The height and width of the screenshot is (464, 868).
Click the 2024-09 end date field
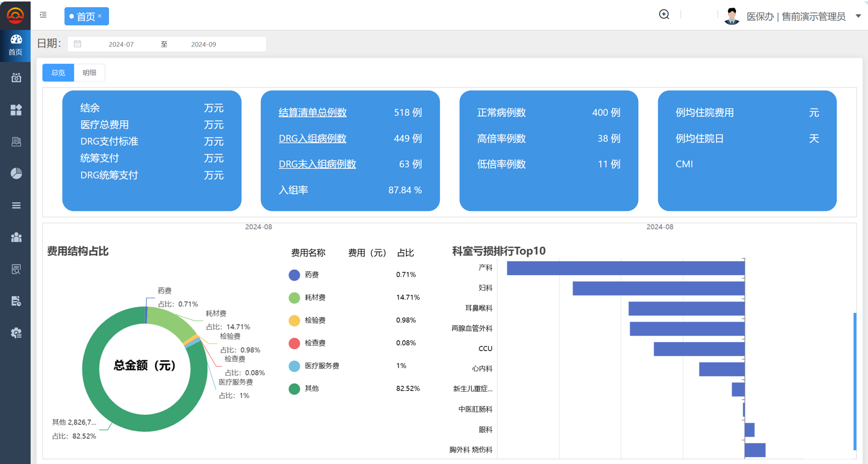pos(203,44)
